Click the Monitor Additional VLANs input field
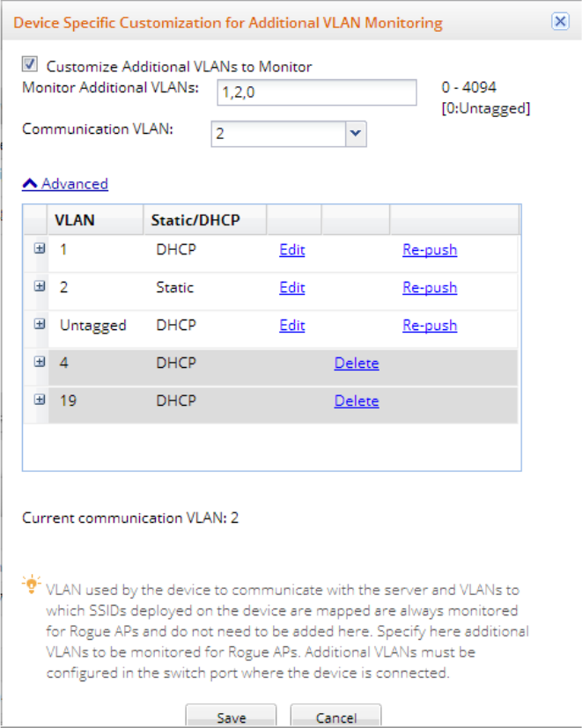The width and height of the screenshot is (582, 728). 316,92
